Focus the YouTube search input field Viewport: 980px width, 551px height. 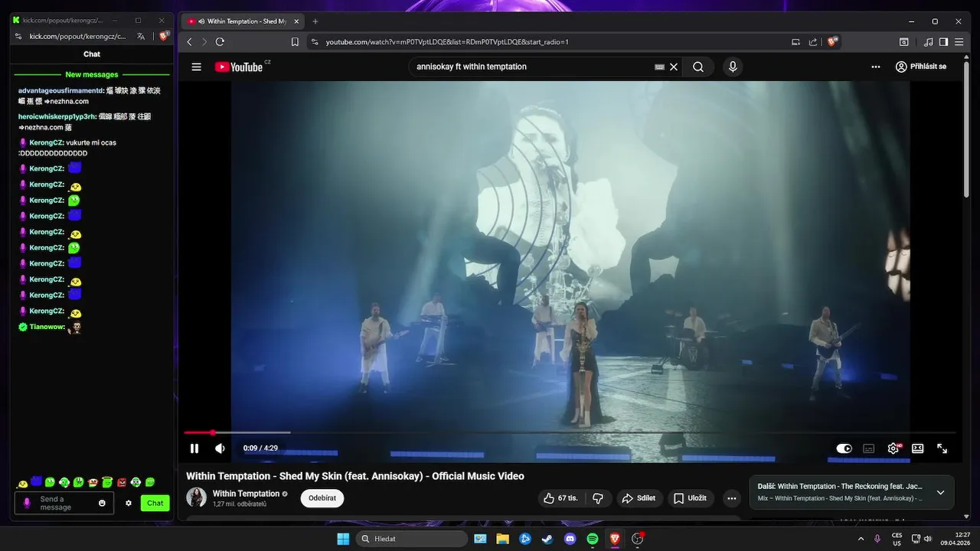click(x=532, y=67)
